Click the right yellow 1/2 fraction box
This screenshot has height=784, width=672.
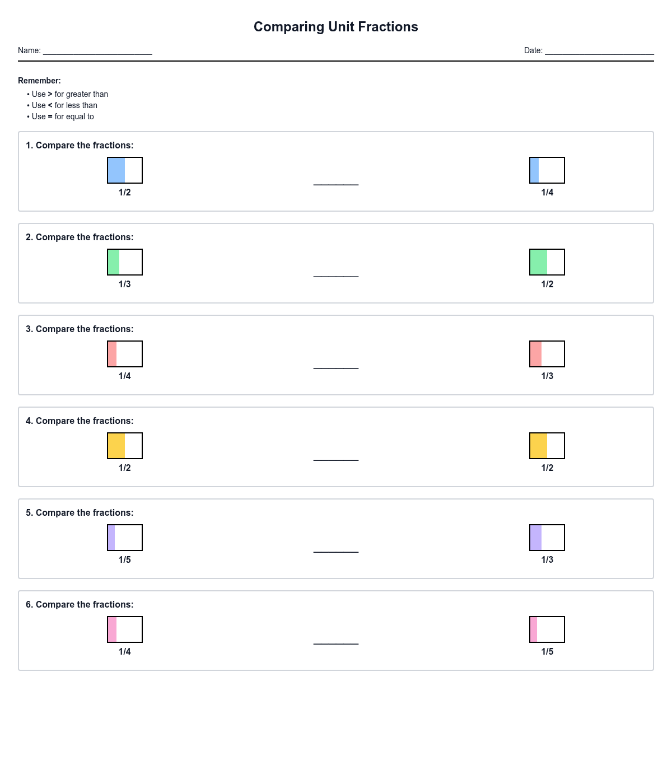coord(547,446)
